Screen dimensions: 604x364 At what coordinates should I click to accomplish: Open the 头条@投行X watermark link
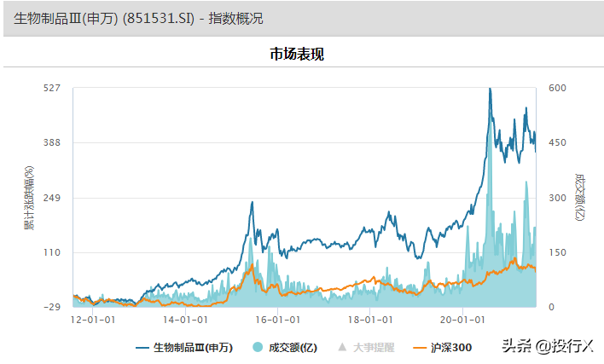pos(546,345)
